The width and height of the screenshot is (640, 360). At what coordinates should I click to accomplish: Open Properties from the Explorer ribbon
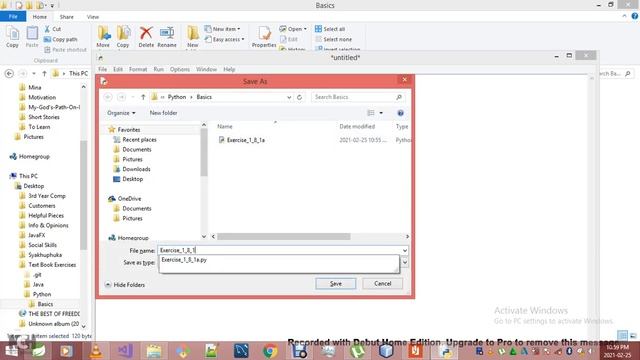264,37
